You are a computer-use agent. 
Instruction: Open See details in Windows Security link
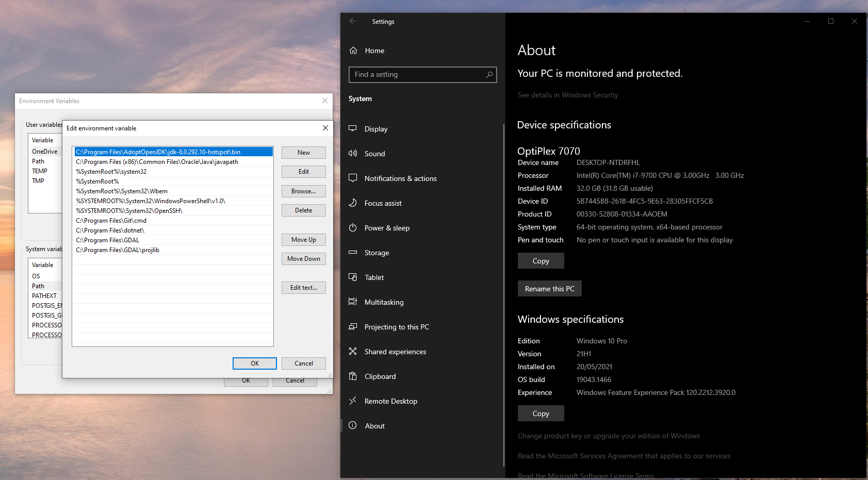(x=568, y=95)
